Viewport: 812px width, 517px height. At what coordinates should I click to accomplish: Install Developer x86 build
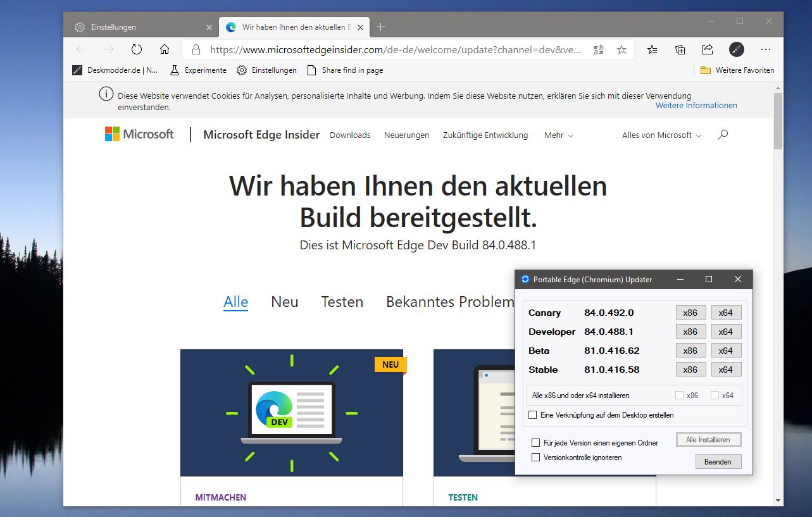(690, 332)
